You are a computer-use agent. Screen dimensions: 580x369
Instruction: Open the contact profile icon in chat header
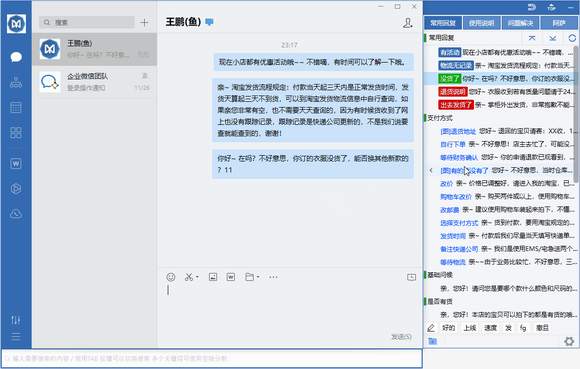coord(408,23)
